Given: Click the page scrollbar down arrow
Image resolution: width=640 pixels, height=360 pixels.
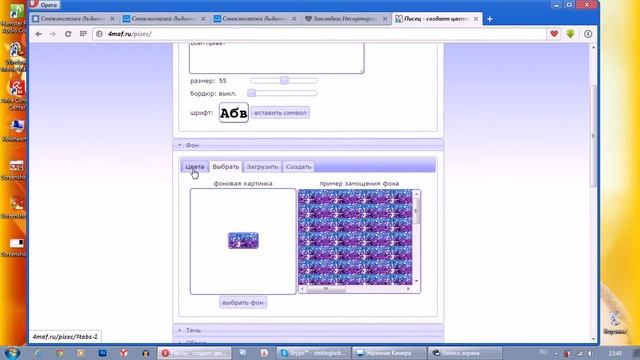Looking at the screenshot, I should click(593, 339).
